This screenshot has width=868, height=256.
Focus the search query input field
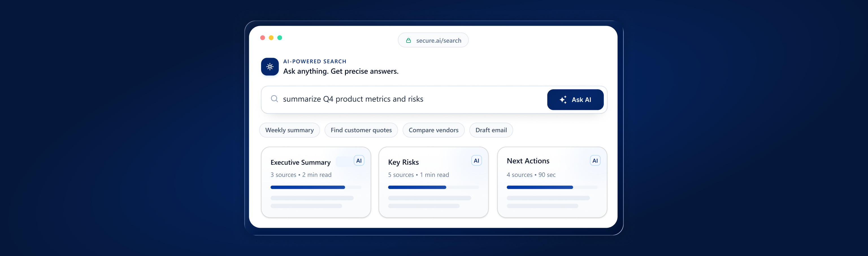point(404,99)
